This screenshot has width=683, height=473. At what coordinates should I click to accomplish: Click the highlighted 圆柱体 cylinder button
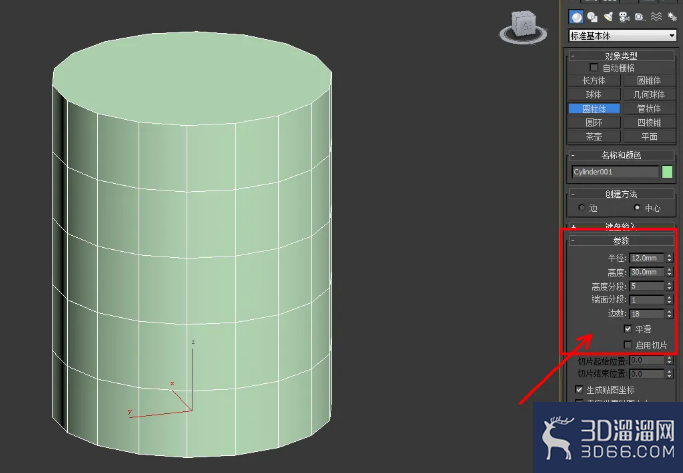(594, 108)
